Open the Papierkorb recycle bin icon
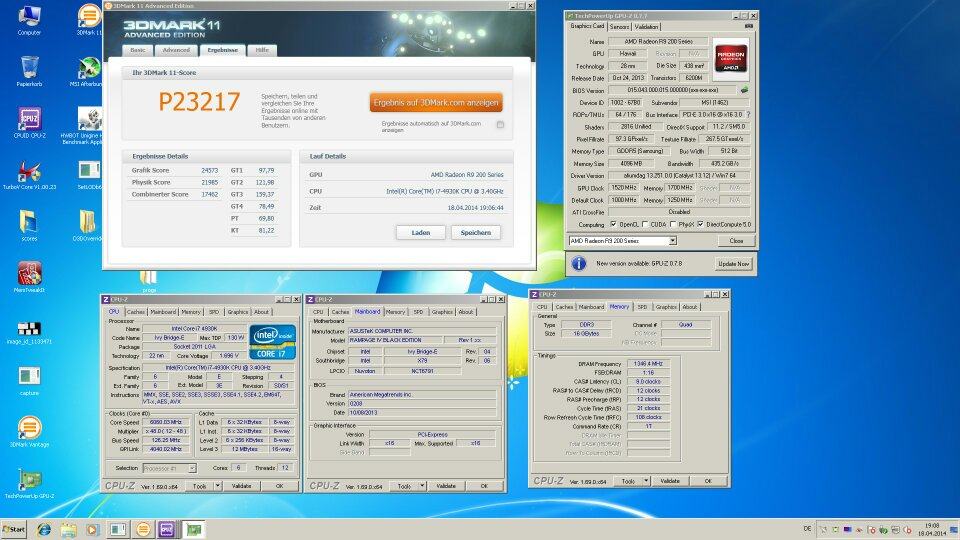 [29, 71]
